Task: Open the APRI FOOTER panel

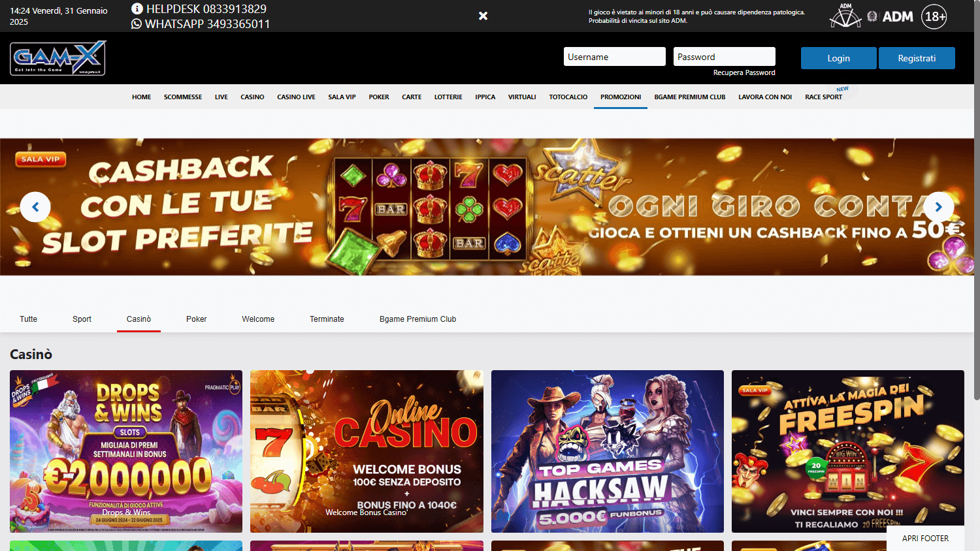Action: coord(924,538)
